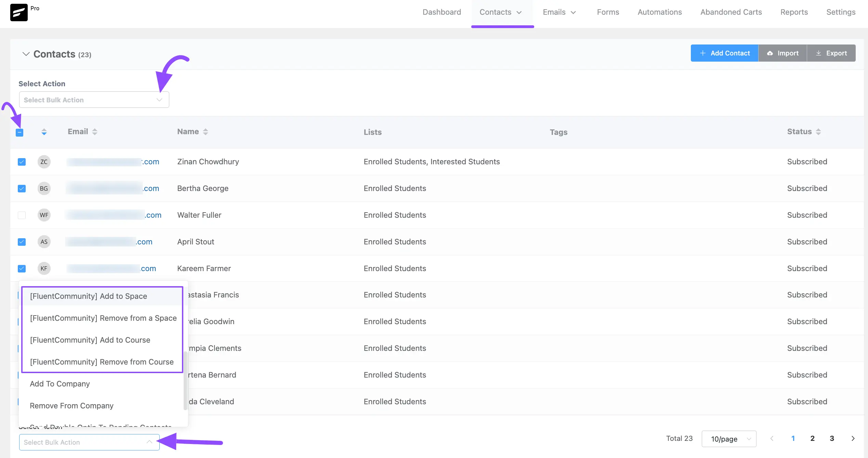Screen dimensions: 868x458
Task: Expand the Contacts nav menu chevron
Action: [519, 13]
